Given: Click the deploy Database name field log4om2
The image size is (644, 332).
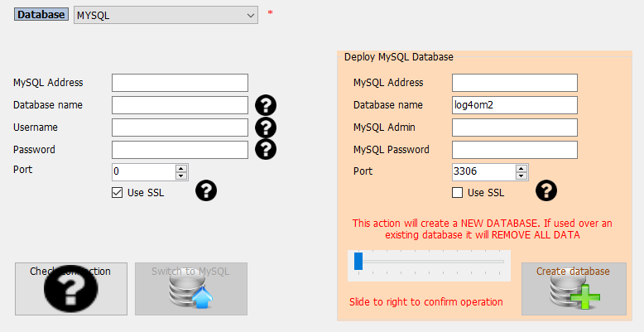Looking at the screenshot, I should 514,105.
